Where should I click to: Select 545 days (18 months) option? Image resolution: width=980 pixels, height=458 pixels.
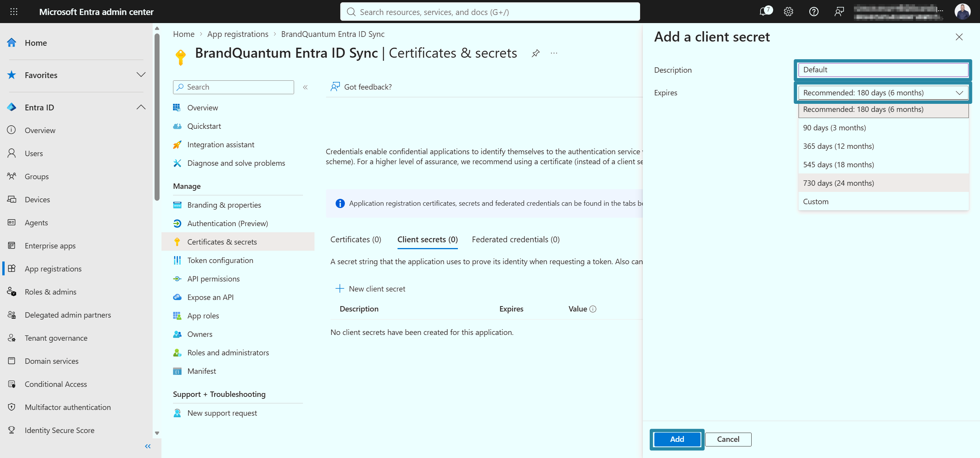[x=883, y=165]
